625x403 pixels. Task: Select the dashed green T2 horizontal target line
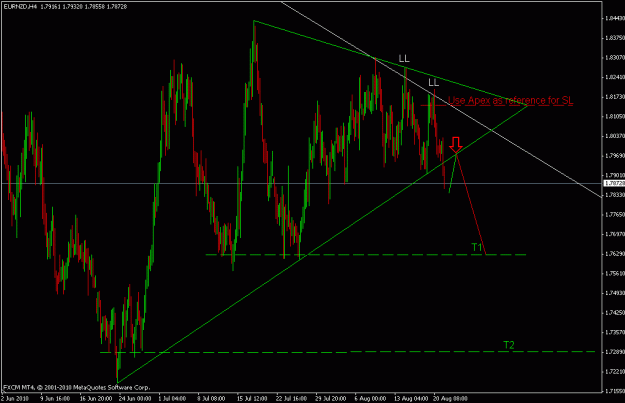coord(347,352)
